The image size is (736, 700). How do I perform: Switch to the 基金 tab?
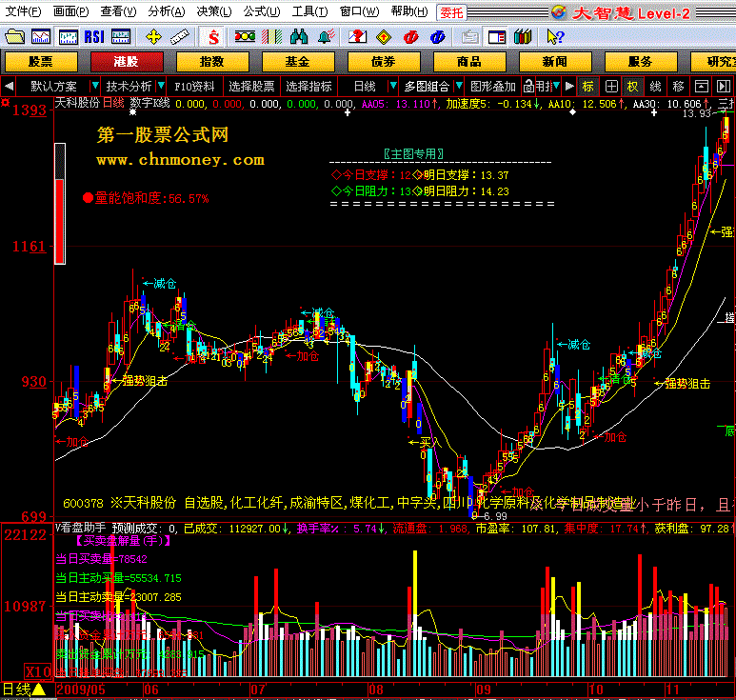pos(298,62)
